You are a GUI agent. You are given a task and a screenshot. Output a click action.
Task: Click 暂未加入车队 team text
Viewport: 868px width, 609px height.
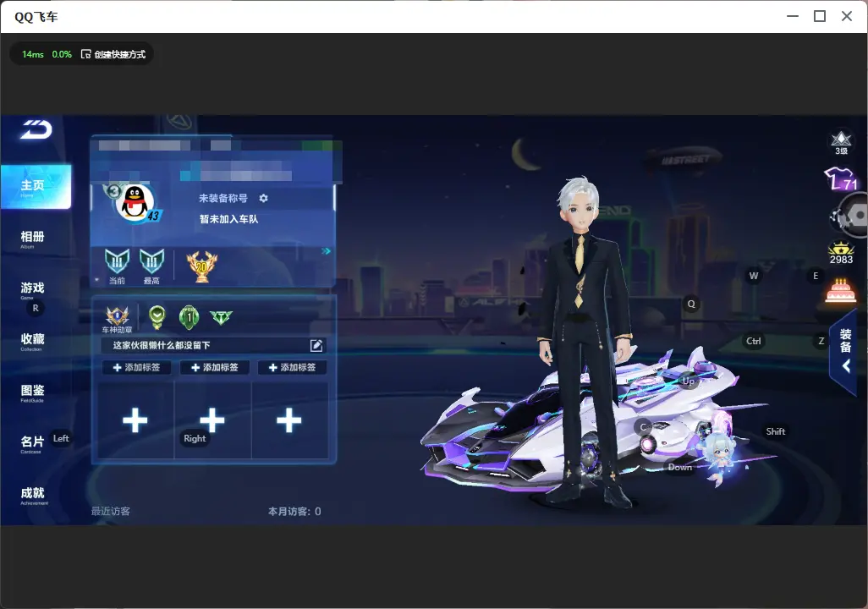click(x=228, y=219)
